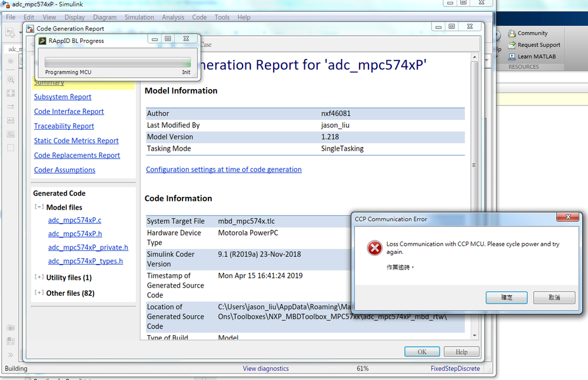Click the screenshot camera icon in left palette

point(11,328)
